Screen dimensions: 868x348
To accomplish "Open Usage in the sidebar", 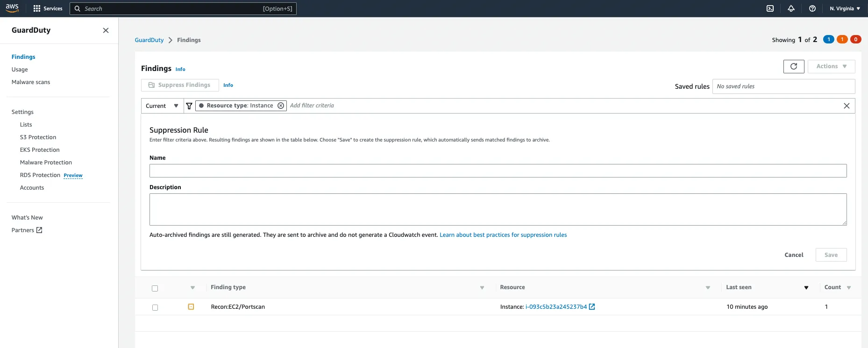I will pos(20,69).
